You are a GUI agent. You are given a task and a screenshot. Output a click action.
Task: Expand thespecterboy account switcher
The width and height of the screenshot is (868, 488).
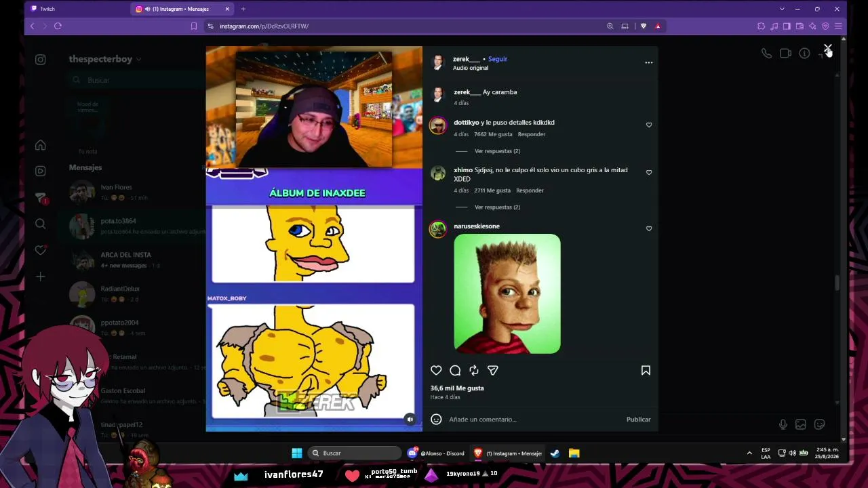105,59
